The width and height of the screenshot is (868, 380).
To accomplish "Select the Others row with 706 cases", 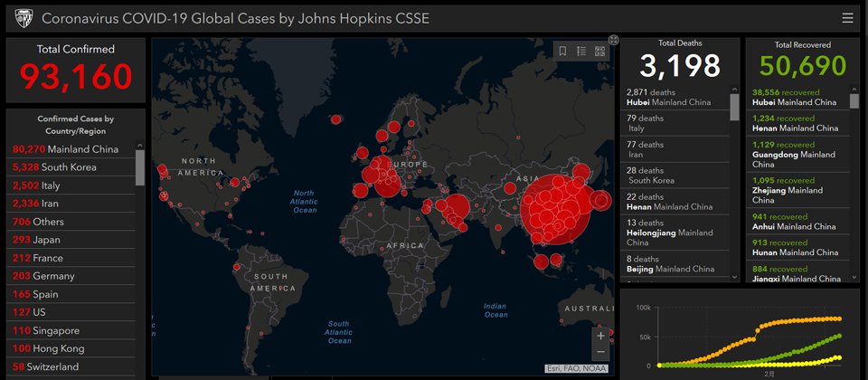I will 71,222.
